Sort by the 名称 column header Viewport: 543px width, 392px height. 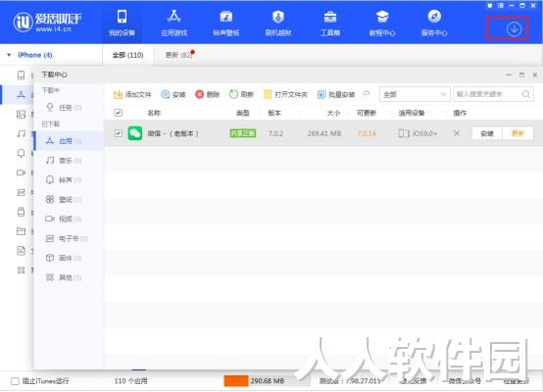(x=154, y=113)
